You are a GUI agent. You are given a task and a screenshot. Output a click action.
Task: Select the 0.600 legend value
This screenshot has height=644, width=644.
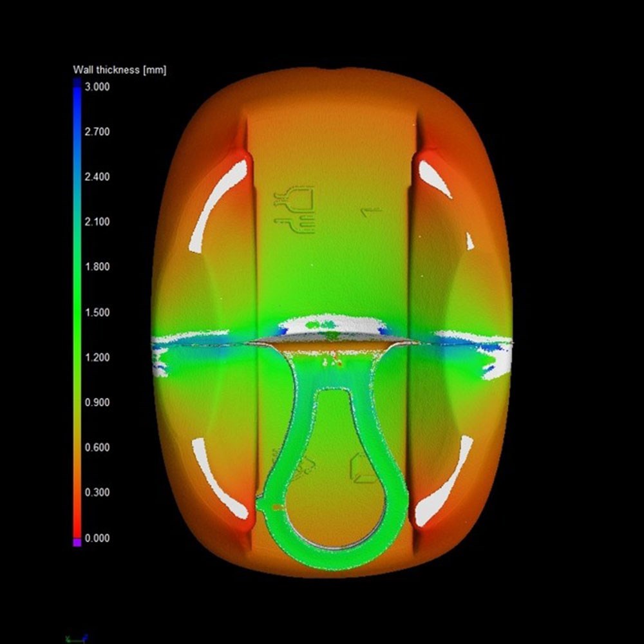[97, 448]
